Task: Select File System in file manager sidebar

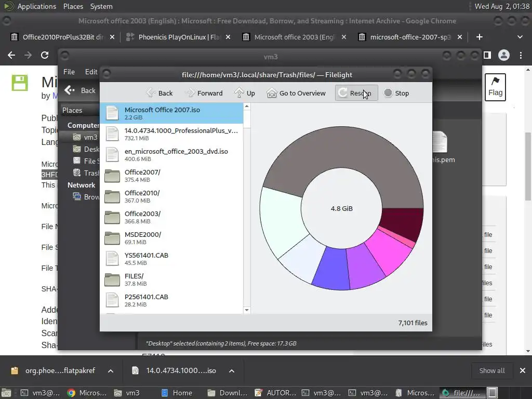Action: tap(86, 161)
